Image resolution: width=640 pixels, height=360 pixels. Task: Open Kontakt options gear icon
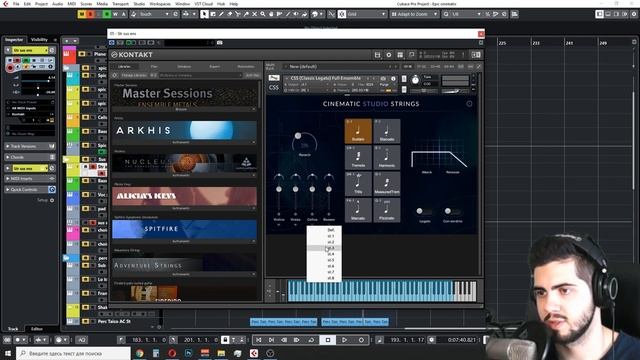pyautogui.click(x=389, y=55)
